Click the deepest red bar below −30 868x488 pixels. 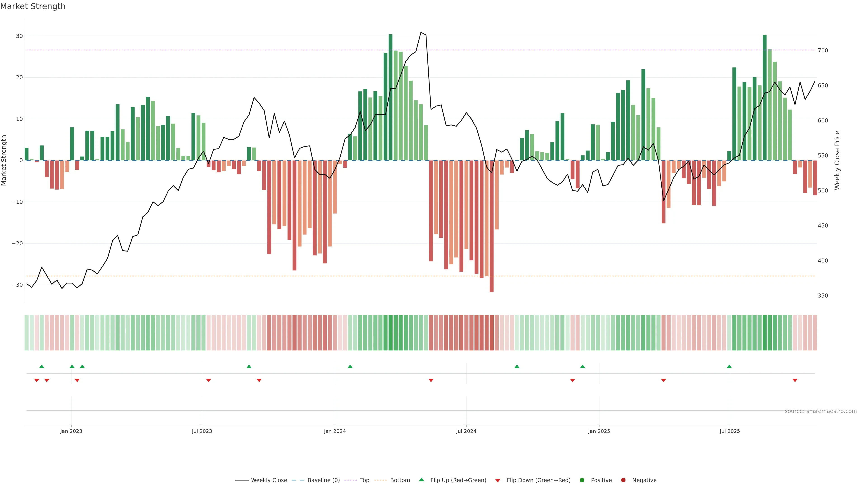(492, 236)
